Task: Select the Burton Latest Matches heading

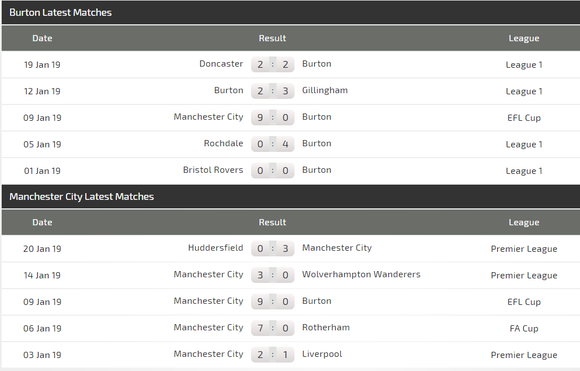Action: (60, 13)
